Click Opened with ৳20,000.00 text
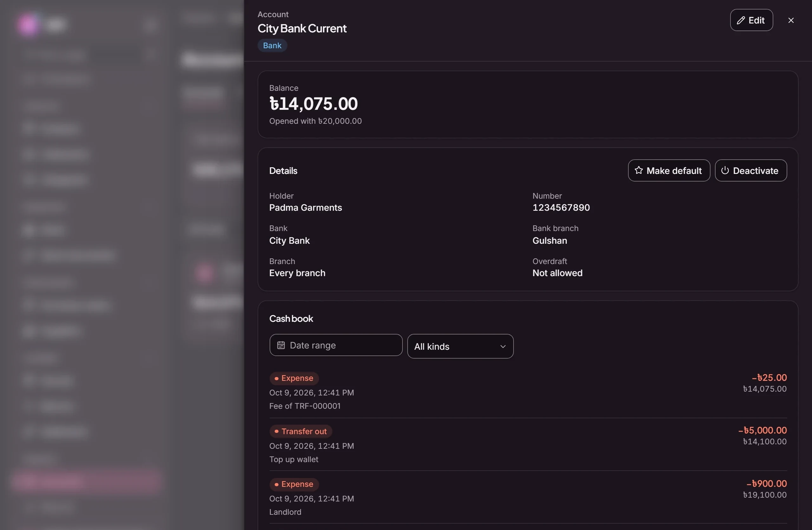Viewport: 812px width, 530px height. [315, 121]
